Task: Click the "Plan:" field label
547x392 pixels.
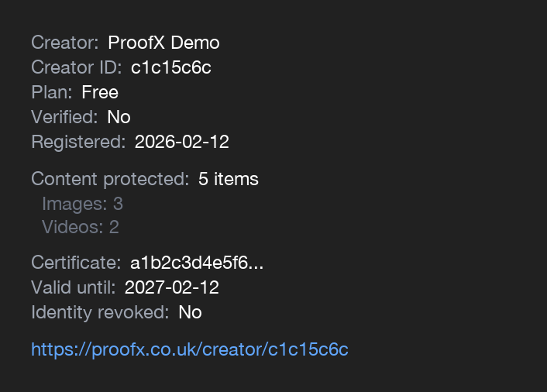Action: click(51, 92)
